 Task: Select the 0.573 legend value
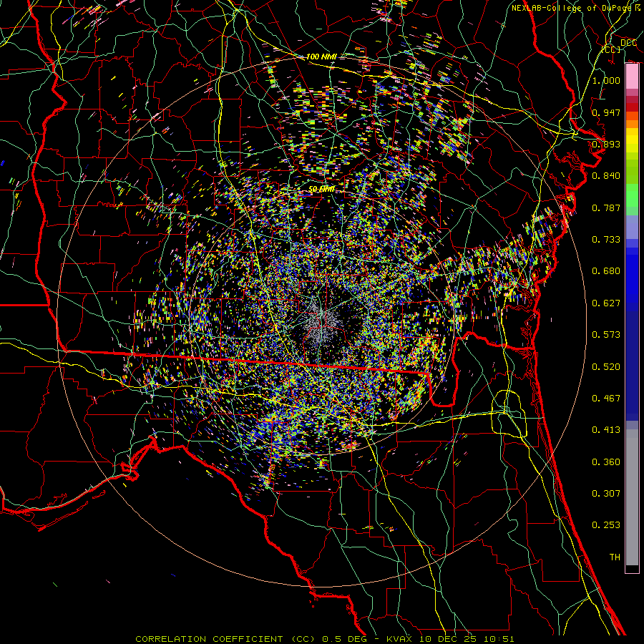pyautogui.click(x=606, y=335)
